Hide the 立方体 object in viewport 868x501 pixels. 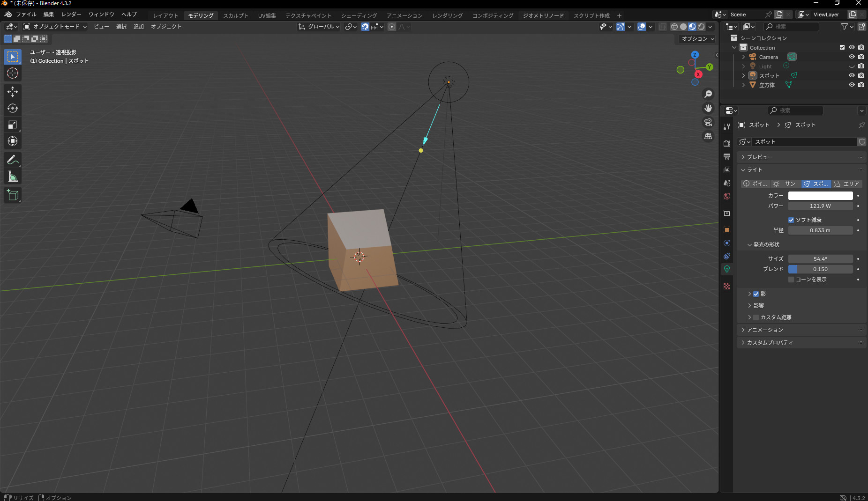pos(852,85)
